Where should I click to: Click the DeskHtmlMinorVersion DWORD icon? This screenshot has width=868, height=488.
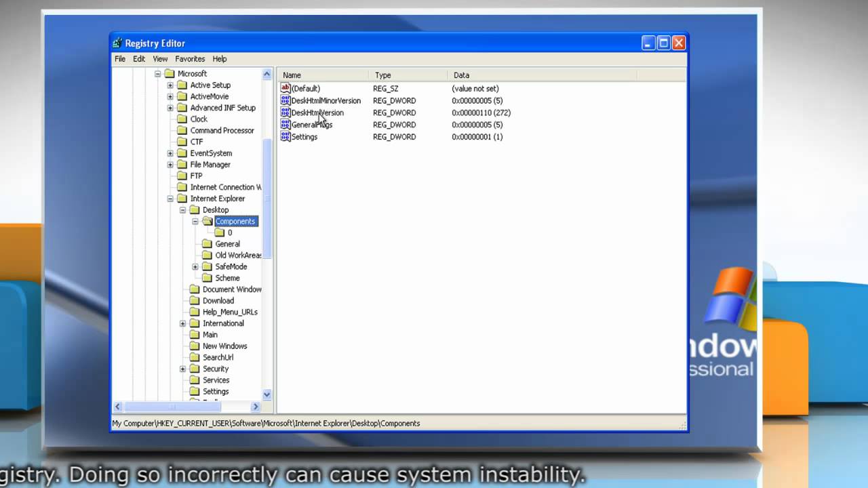click(x=285, y=100)
